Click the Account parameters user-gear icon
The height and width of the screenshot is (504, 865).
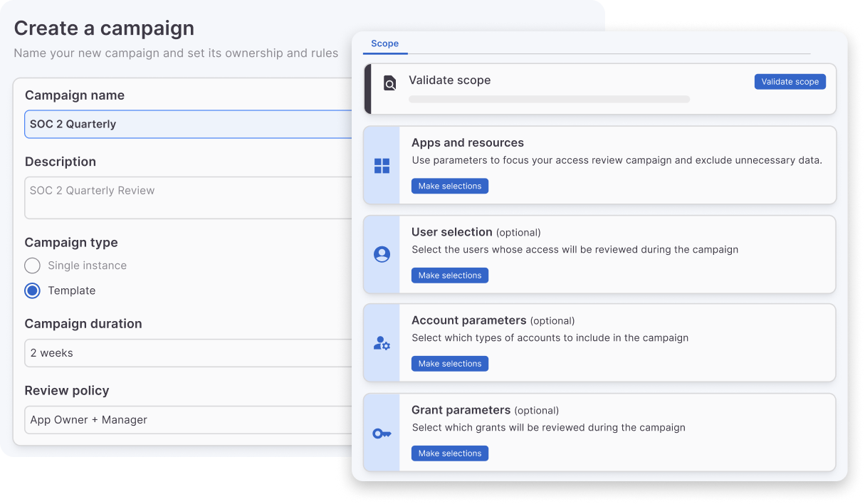point(382,342)
